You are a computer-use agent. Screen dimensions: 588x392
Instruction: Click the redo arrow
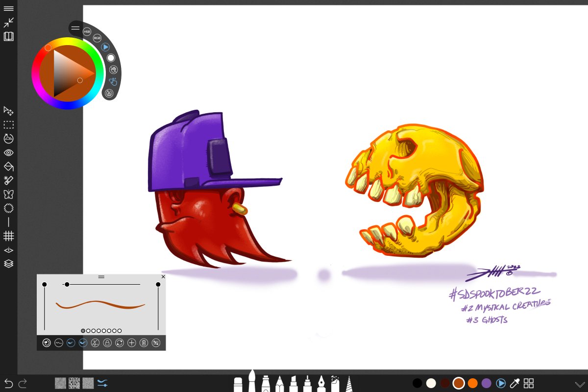[23, 383]
